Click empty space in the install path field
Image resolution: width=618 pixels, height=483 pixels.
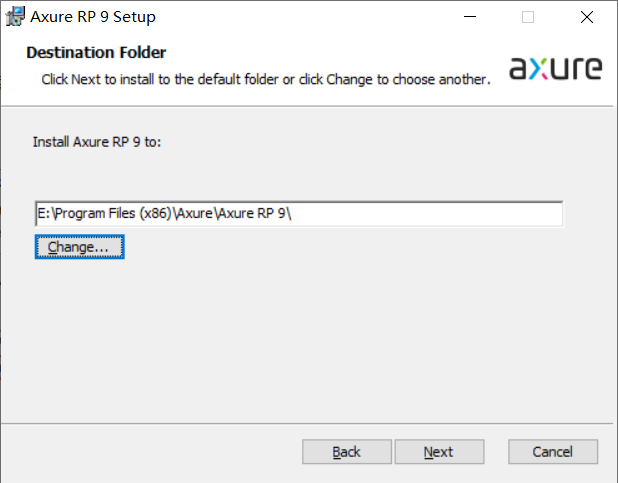pyautogui.click(x=426, y=214)
